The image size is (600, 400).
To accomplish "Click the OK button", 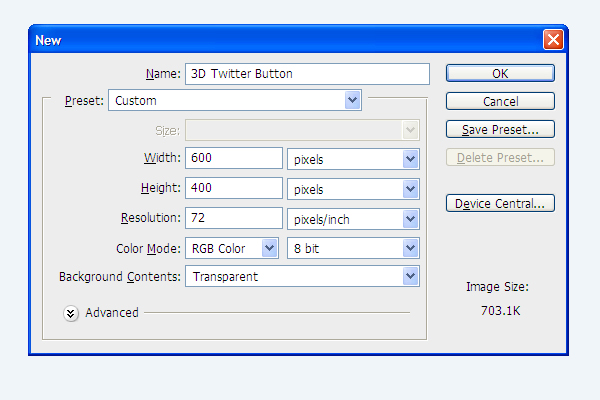I will [500, 73].
